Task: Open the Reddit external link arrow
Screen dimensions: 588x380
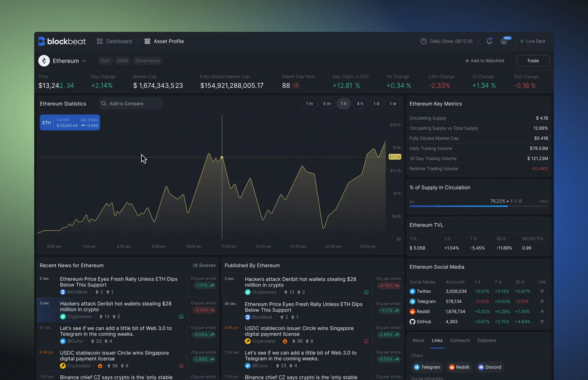Action: pos(542,312)
